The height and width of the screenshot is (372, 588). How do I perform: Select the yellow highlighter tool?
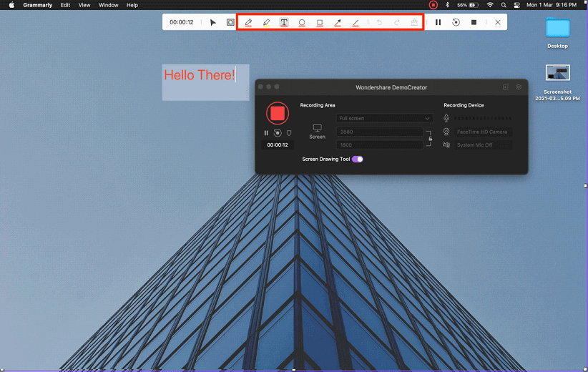click(x=266, y=22)
